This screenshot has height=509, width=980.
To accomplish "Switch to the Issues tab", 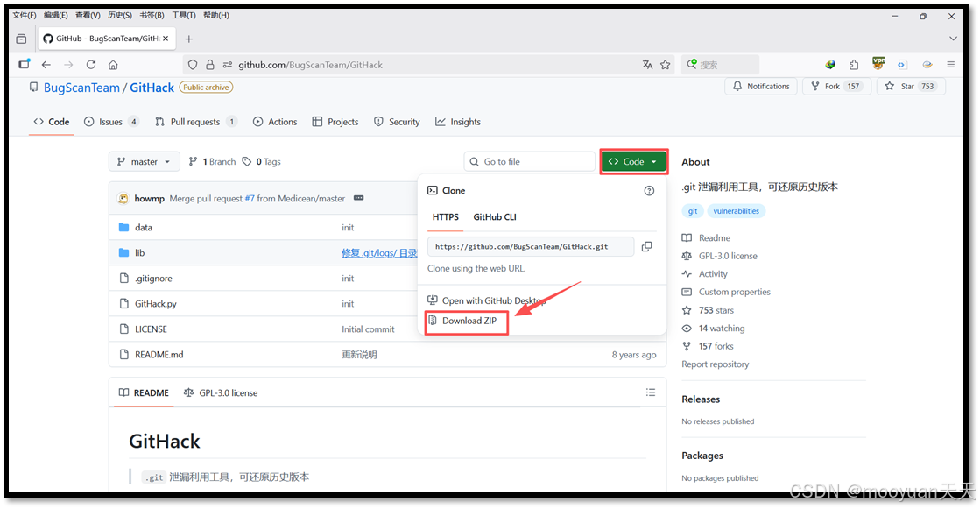I will pyautogui.click(x=111, y=122).
